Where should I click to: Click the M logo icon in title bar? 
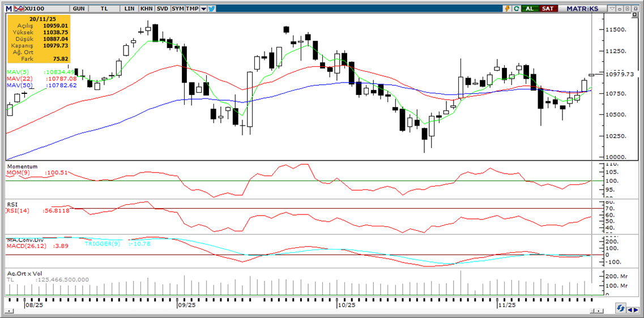pyautogui.click(x=8, y=8)
